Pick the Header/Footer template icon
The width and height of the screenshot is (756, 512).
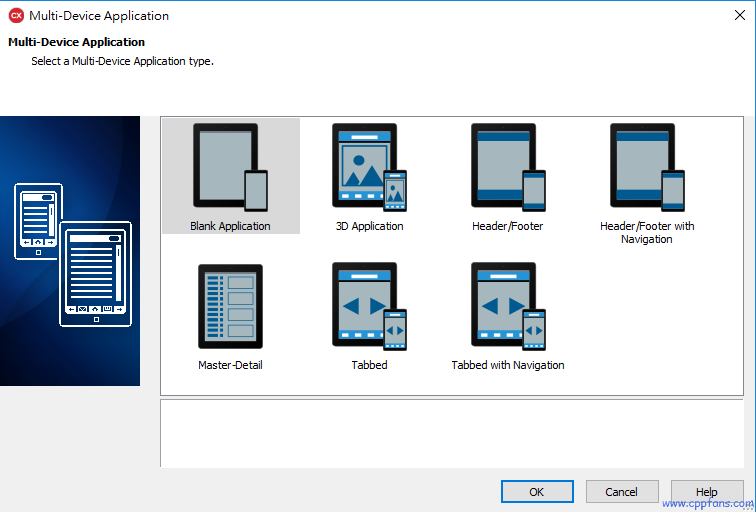tap(508, 167)
